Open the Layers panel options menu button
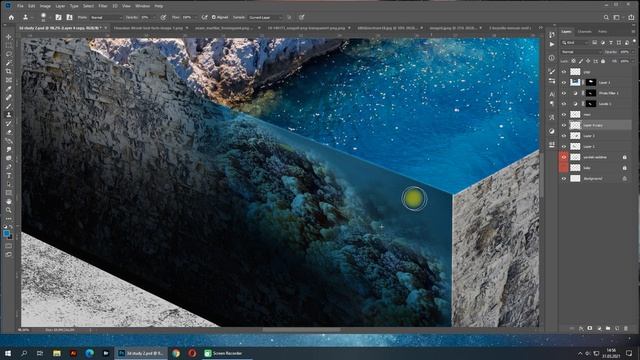 (x=633, y=31)
